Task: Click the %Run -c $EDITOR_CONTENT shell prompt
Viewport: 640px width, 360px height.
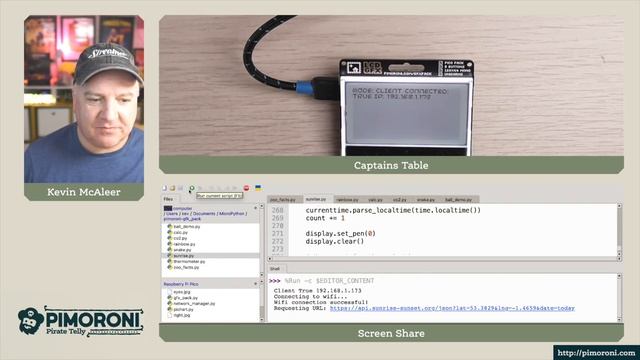Action: click(329, 281)
